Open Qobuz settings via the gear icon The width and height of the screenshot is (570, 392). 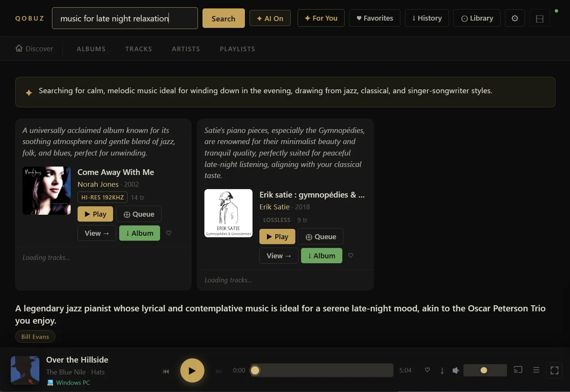[515, 18]
